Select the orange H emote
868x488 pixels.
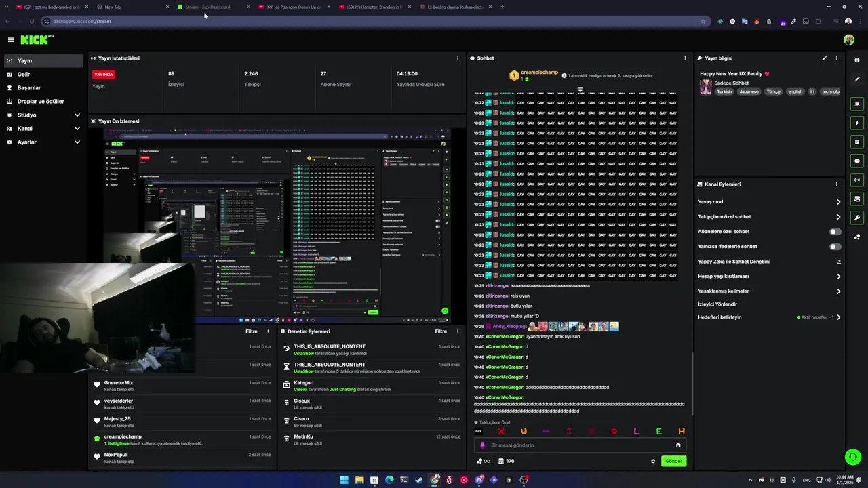click(682, 431)
